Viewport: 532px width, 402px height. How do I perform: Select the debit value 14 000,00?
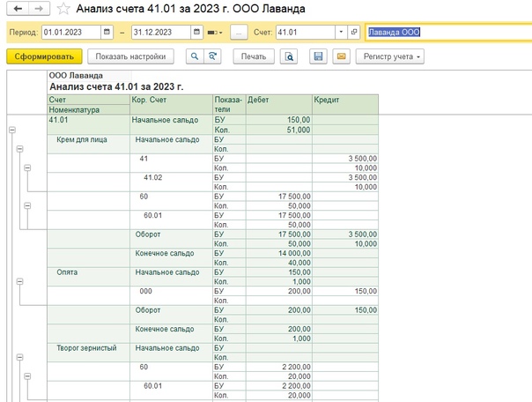pos(279,253)
